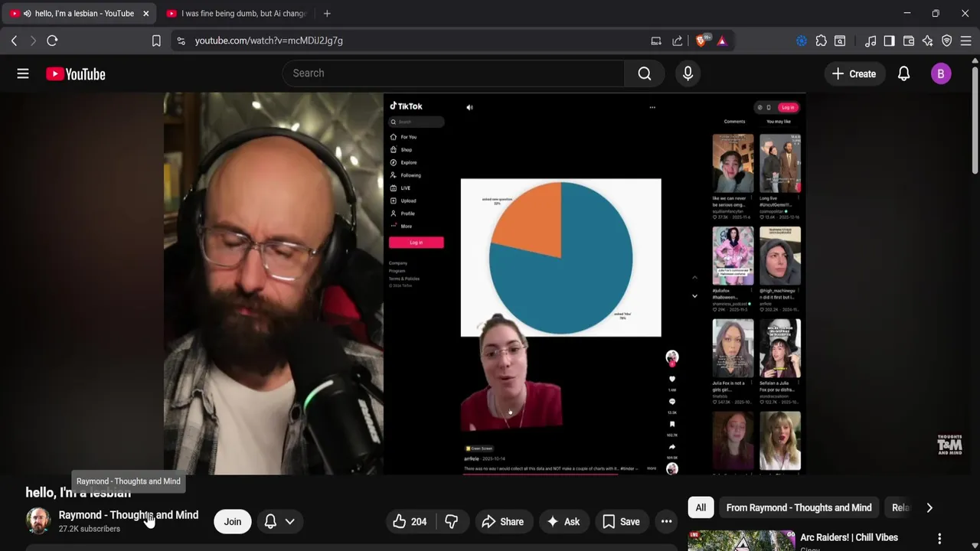Viewport: 980px width, 551px height.
Task: Open the account avatar labeled B
Action: coord(941,73)
